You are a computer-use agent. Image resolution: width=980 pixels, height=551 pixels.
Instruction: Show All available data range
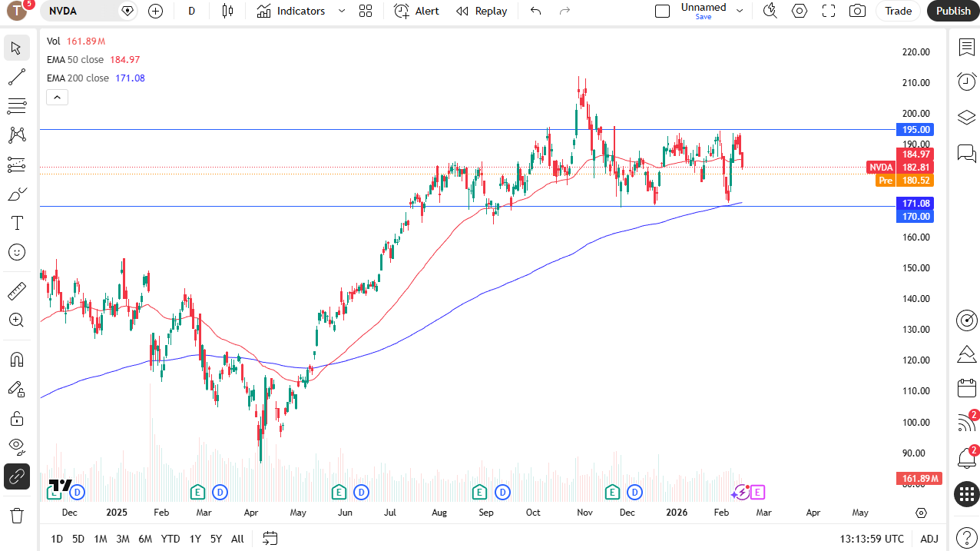[x=237, y=539]
